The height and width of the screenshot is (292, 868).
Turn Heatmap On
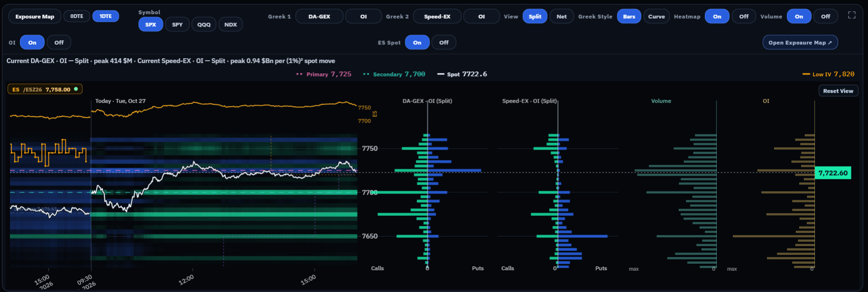[717, 17]
